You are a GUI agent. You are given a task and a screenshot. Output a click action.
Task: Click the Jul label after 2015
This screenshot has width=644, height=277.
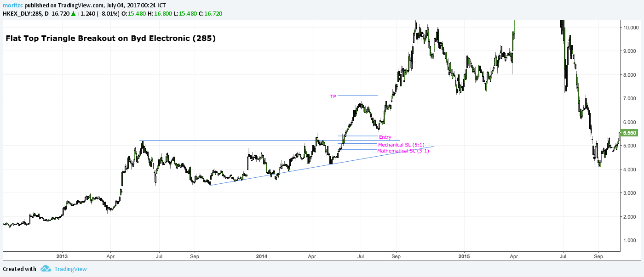tap(563, 256)
